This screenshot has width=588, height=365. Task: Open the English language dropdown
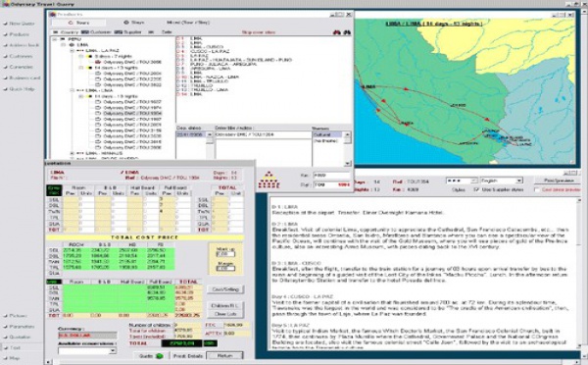pyautogui.click(x=502, y=181)
